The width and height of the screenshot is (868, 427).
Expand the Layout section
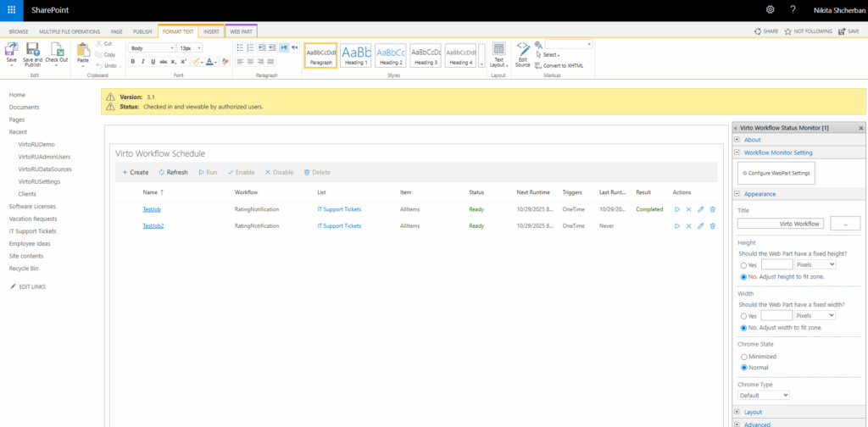[754, 412]
